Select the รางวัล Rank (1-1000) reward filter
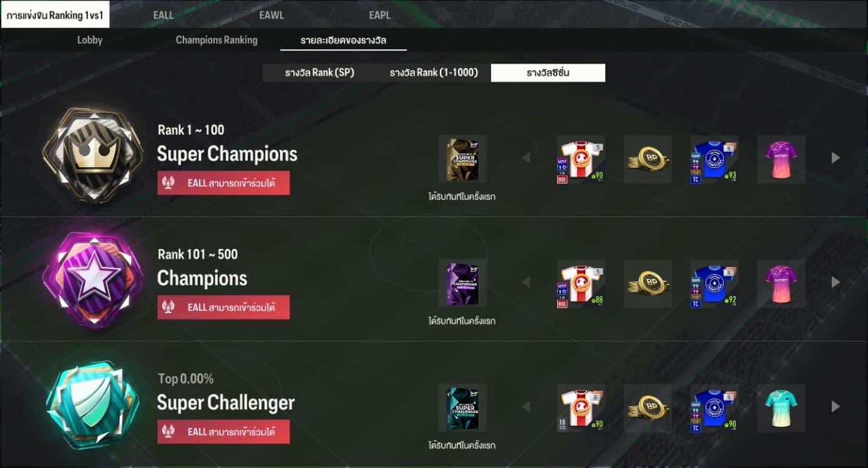The width and height of the screenshot is (868, 468). click(434, 72)
